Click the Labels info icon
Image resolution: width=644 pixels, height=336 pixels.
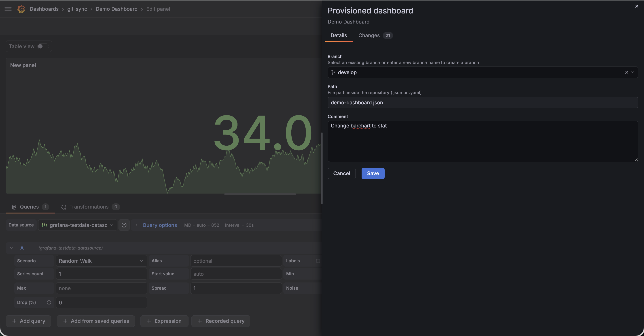coord(318,261)
